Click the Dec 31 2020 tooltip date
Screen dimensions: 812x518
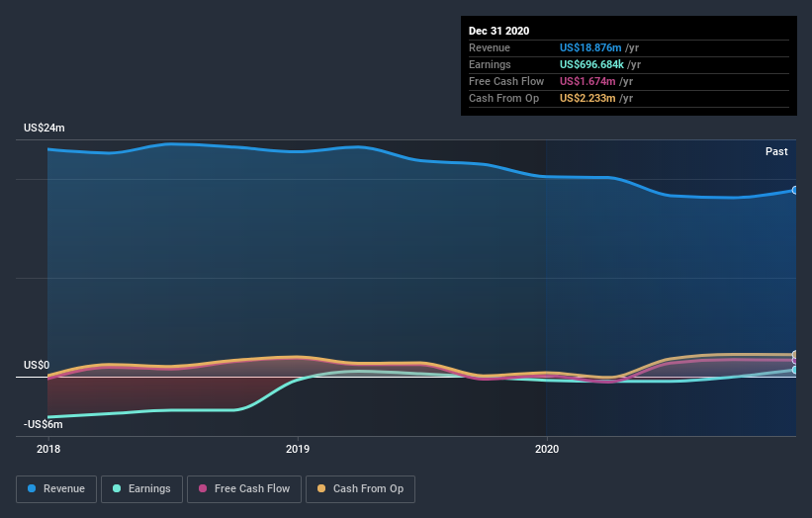click(498, 31)
